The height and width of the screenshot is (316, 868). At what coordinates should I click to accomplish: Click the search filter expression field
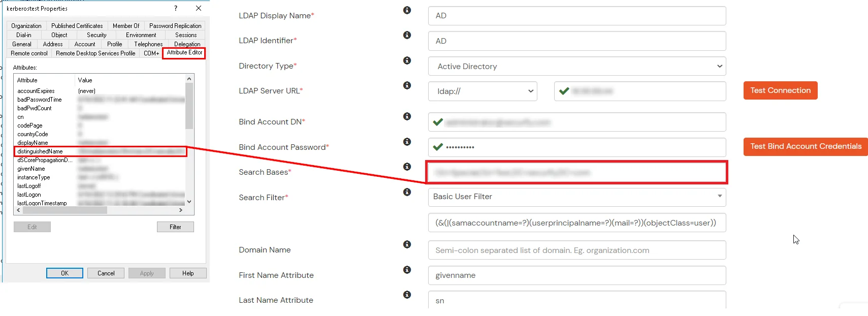click(577, 223)
